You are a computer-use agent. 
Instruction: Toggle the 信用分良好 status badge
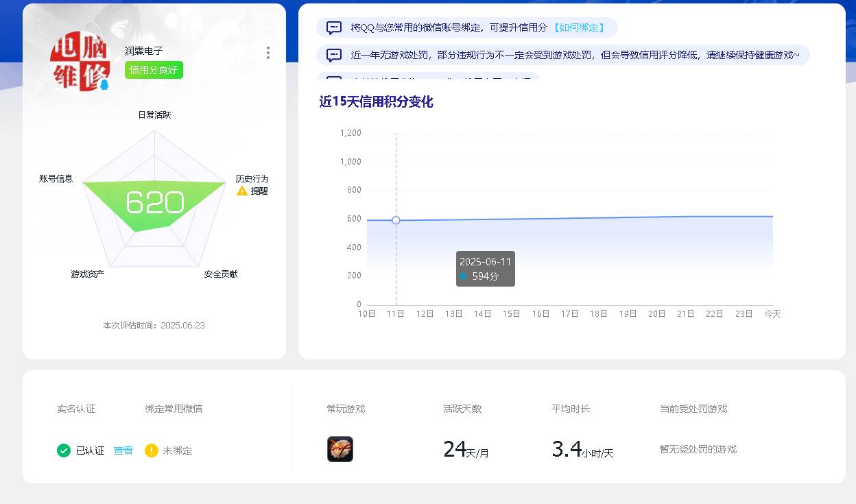154,70
